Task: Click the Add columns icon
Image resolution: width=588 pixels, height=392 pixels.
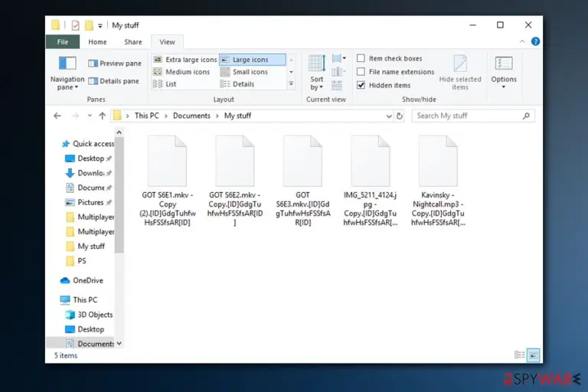Action: pyautogui.click(x=338, y=72)
